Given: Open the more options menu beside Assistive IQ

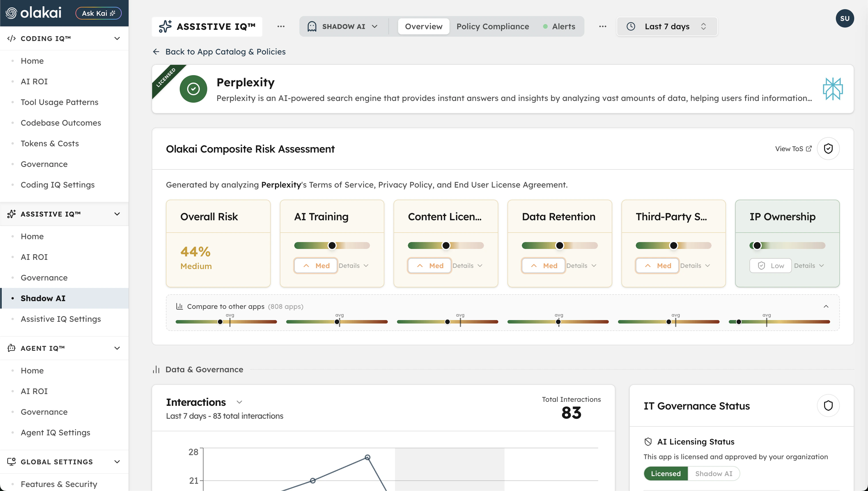Looking at the screenshot, I should (281, 26).
